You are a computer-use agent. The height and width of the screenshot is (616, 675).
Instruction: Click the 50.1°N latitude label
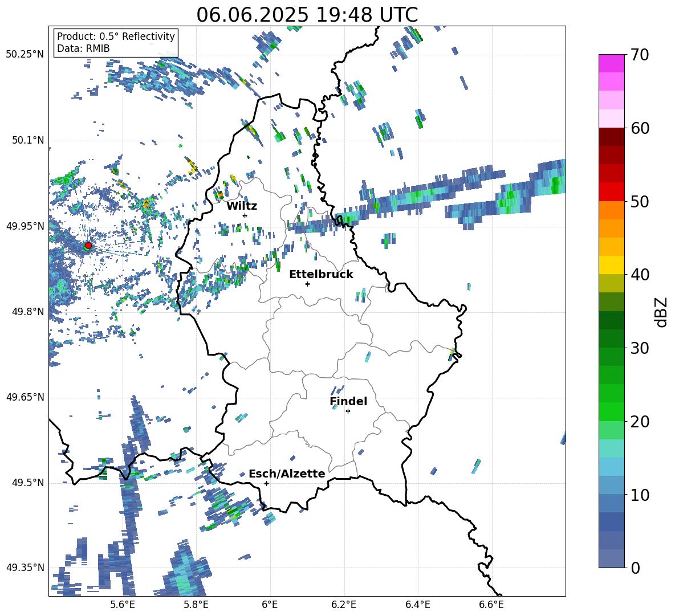28,140
